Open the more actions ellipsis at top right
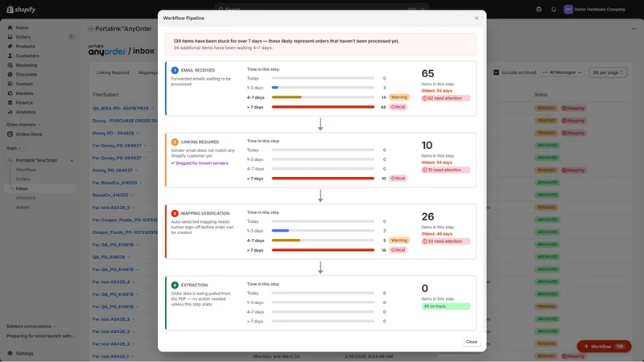The height and width of the screenshot is (362, 644). point(634,29)
